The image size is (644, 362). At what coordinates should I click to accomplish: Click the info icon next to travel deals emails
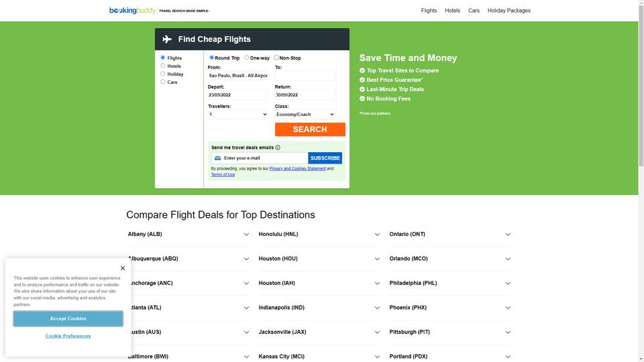278,147
